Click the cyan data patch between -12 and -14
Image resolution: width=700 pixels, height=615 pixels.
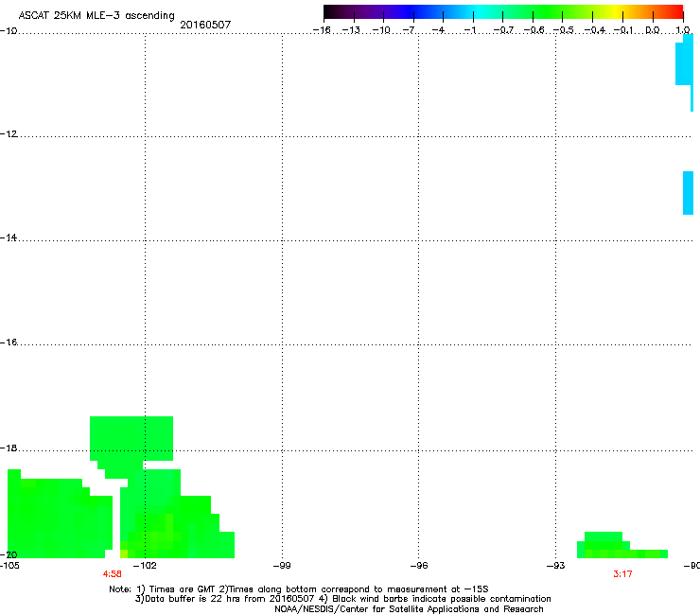pos(688,193)
